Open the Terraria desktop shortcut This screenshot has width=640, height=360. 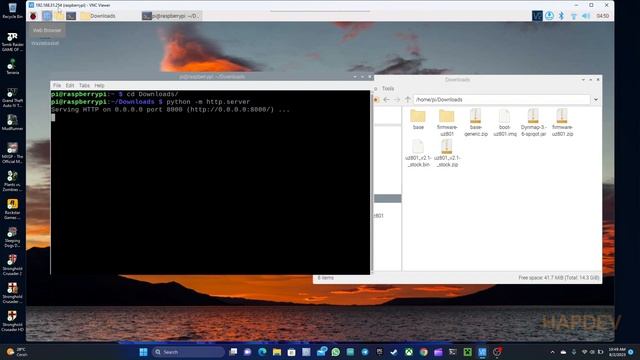tap(12, 67)
